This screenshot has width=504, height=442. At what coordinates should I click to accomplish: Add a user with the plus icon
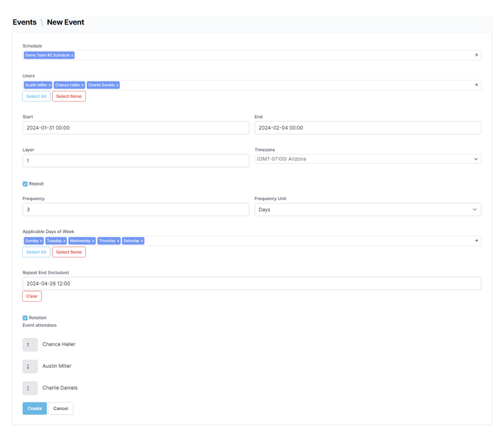coord(476,84)
